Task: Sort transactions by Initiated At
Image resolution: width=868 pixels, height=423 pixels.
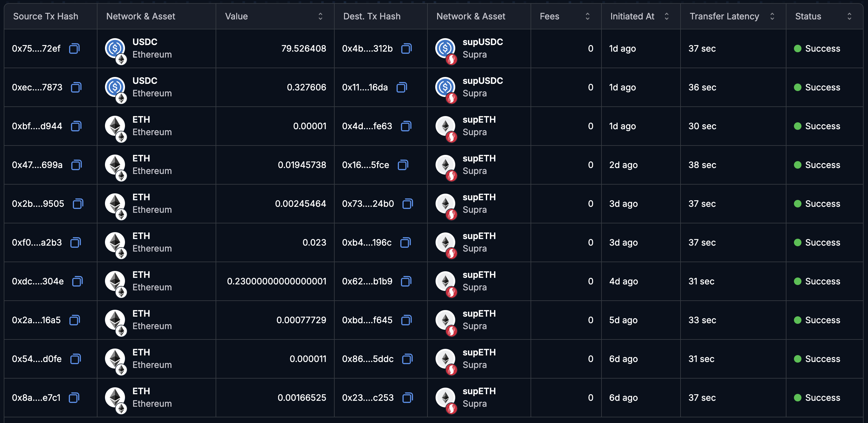Action: coord(666,16)
